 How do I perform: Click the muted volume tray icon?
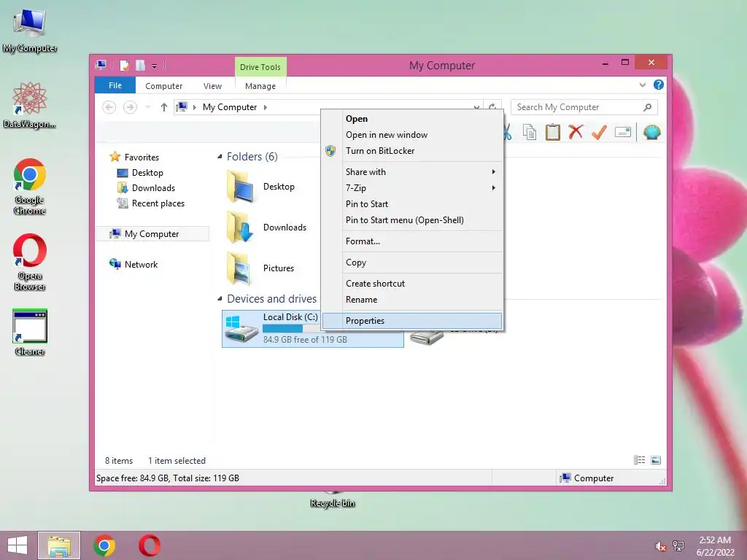[x=660, y=546]
